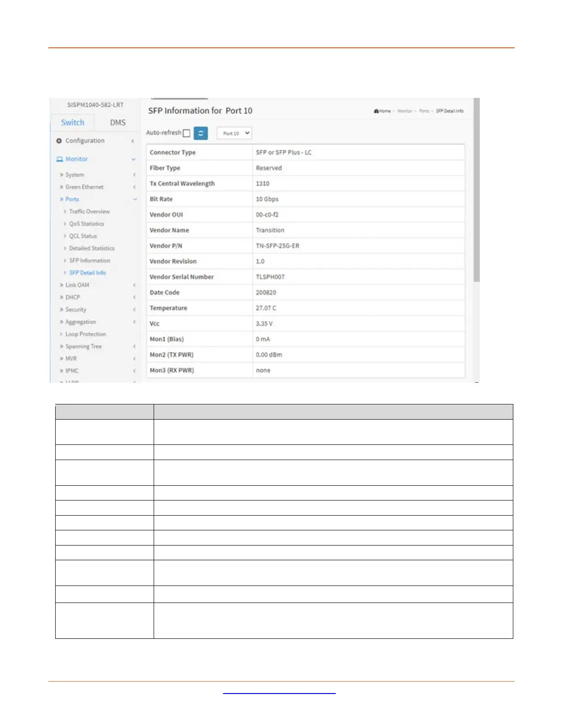Click the Configuration gear icon

59,141
